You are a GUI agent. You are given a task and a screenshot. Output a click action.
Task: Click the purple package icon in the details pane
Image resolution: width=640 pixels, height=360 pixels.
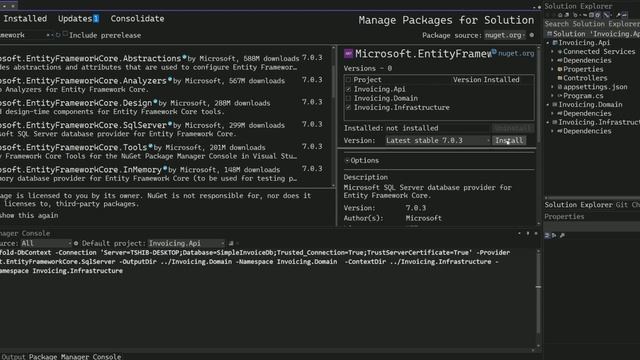pyautogui.click(x=348, y=53)
